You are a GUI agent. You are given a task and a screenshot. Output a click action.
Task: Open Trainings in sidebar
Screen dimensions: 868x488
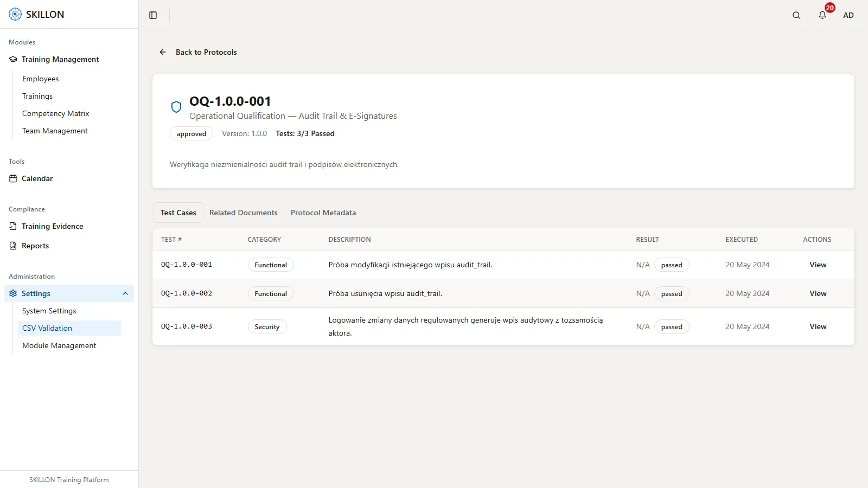click(x=37, y=96)
